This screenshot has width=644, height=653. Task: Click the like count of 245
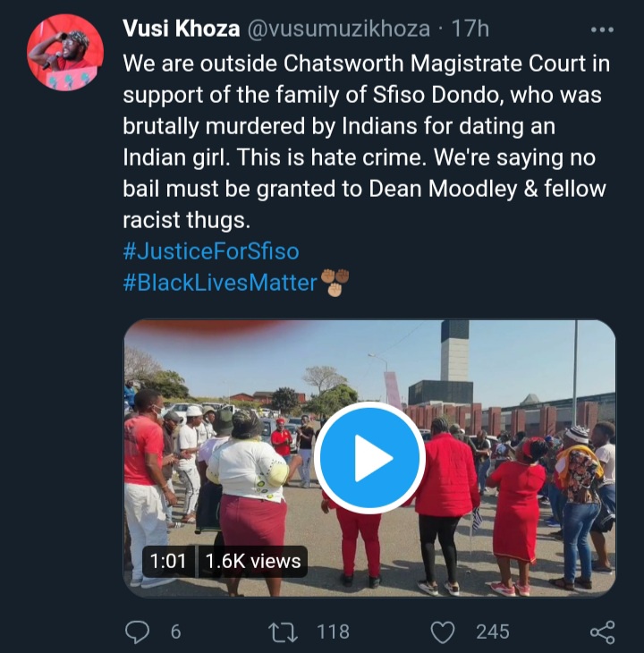(492, 632)
